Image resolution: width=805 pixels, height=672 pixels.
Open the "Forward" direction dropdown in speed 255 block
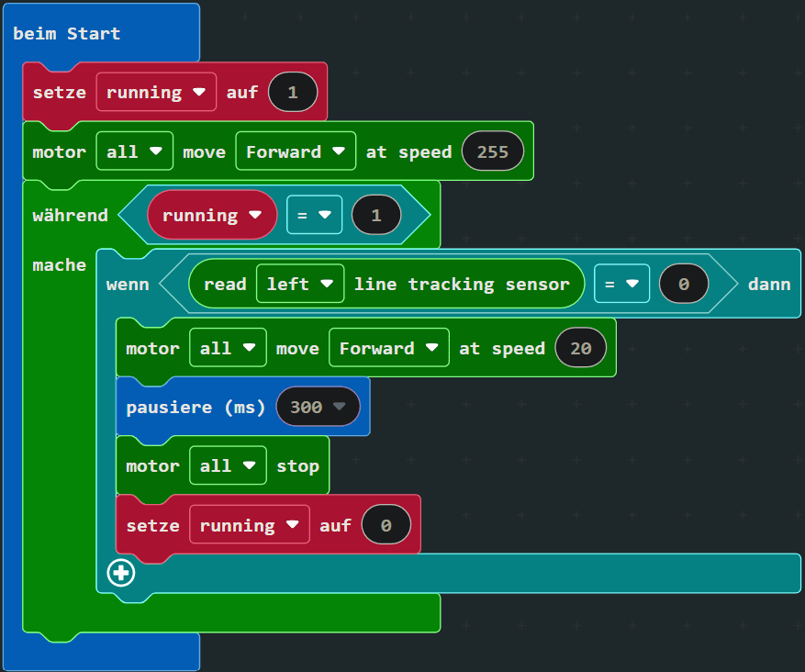point(296,151)
